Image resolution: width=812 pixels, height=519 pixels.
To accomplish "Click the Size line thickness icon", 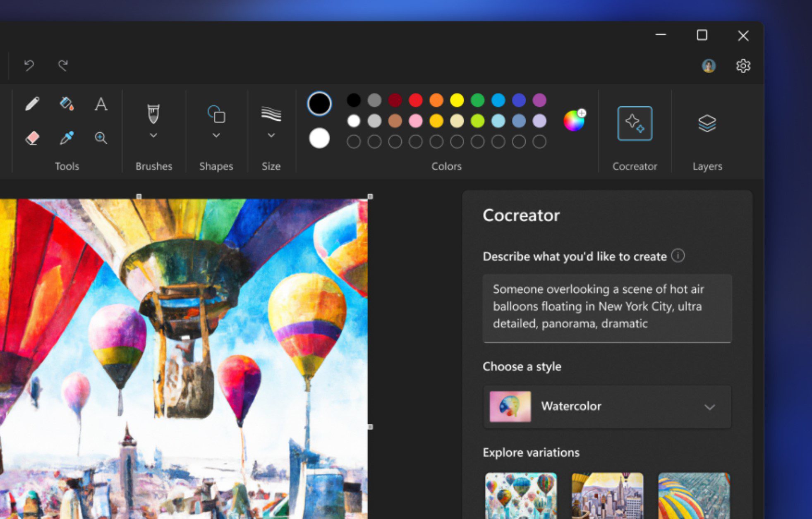I will 271,114.
